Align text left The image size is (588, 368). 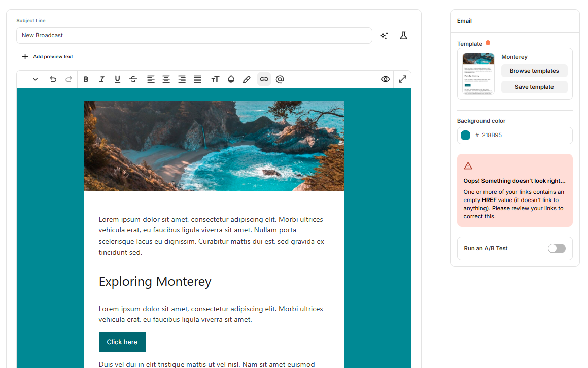(x=151, y=79)
